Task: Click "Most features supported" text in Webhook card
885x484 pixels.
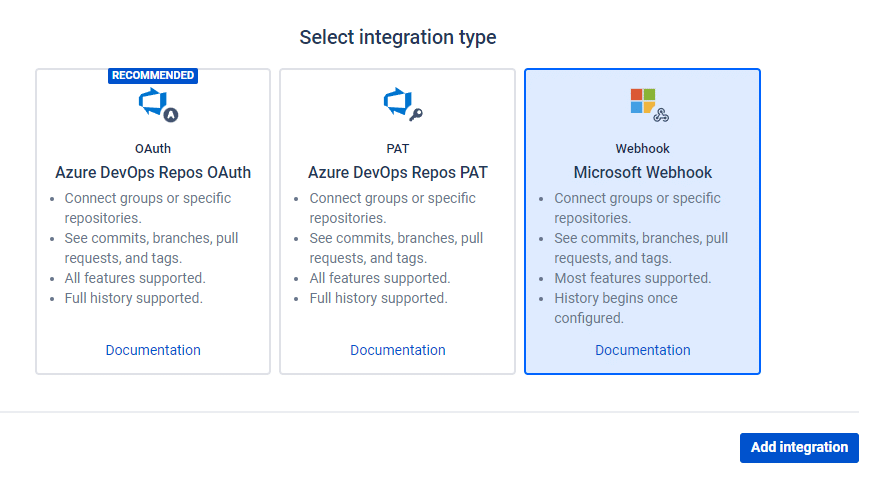Action: 633,278
